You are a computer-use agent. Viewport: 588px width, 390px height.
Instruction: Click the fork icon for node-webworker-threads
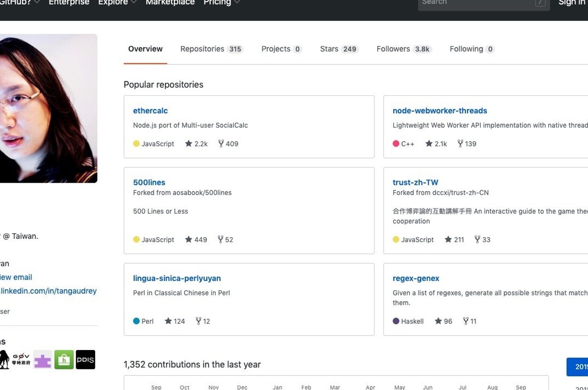click(460, 143)
